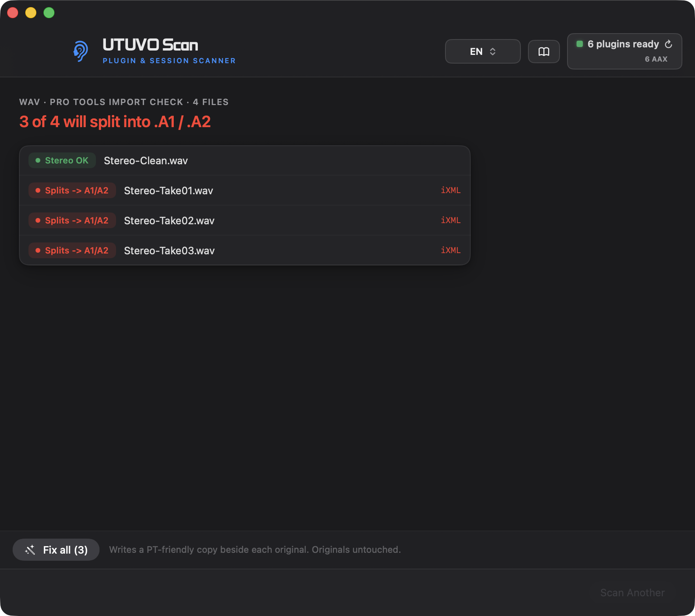Click the iXML tag on Stereo-Take02.wav row
Image resolution: width=695 pixels, height=616 pixels.
click(x=451, y=220)
